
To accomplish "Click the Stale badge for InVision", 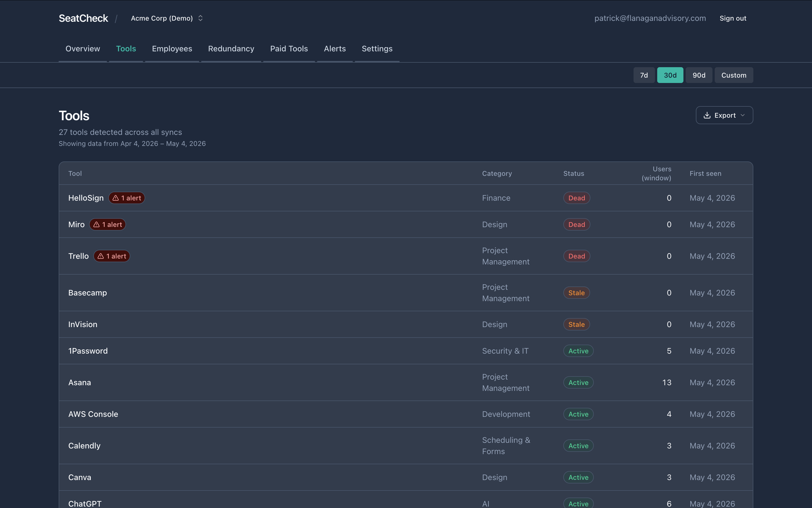I will click(577, 324).
